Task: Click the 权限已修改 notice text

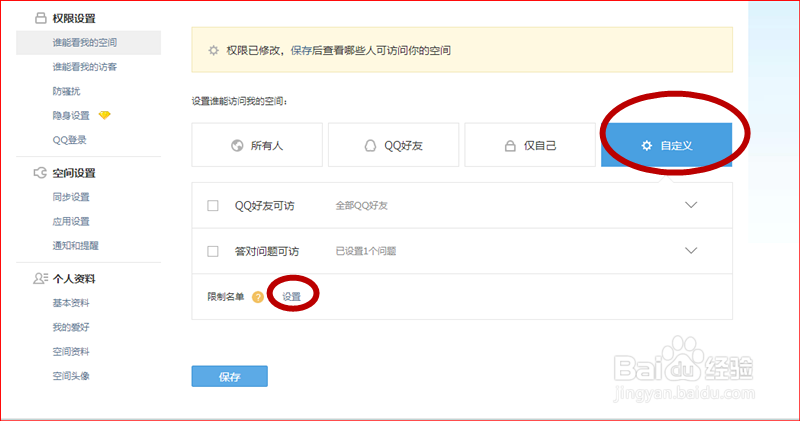Action: click(x=339, y=51)
